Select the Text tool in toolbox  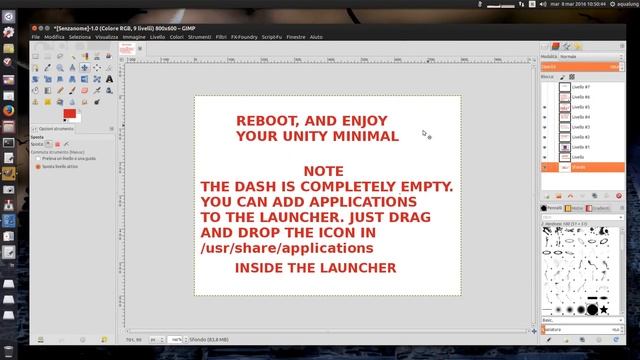(109, 79)
